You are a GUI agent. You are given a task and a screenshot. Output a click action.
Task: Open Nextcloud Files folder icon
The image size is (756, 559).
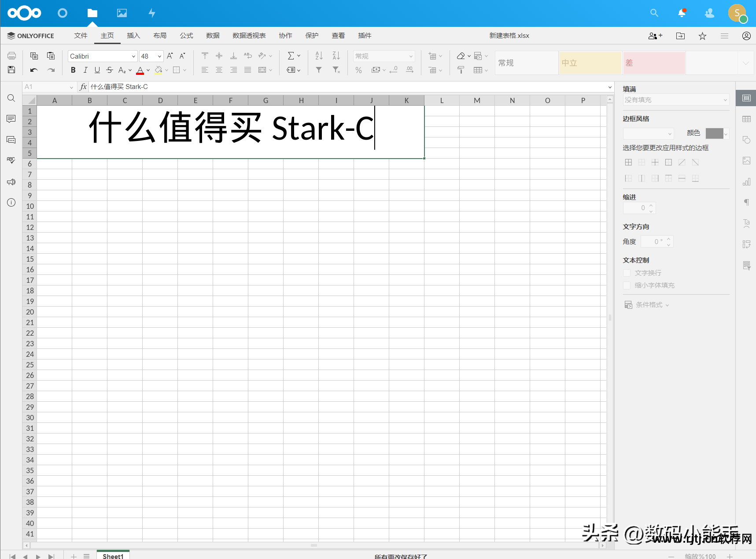92,13
